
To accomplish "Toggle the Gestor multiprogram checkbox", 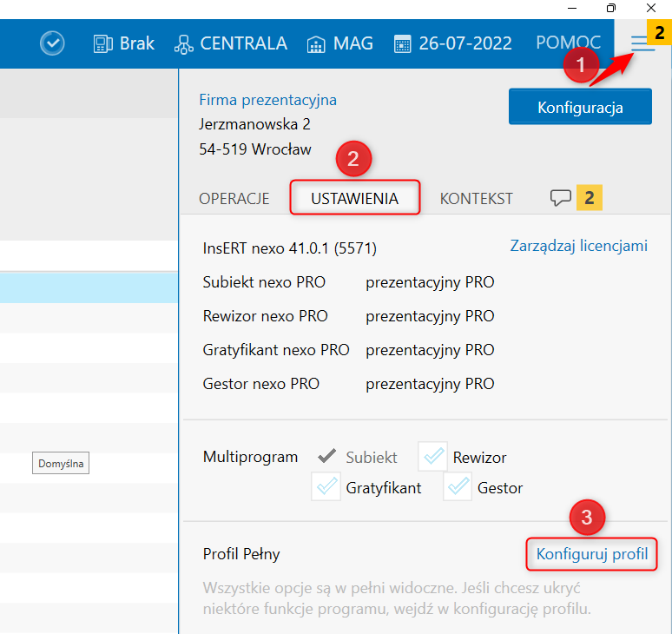I will tap(458, 486).
